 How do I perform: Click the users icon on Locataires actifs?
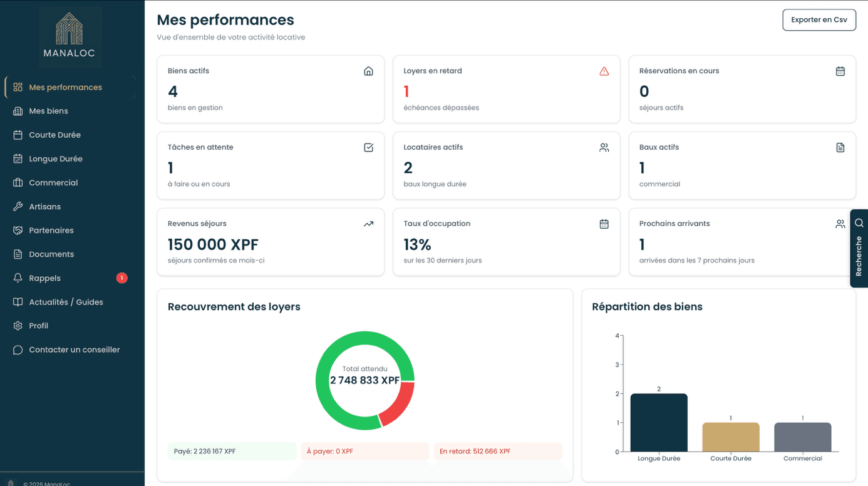(x=604, y=148)
